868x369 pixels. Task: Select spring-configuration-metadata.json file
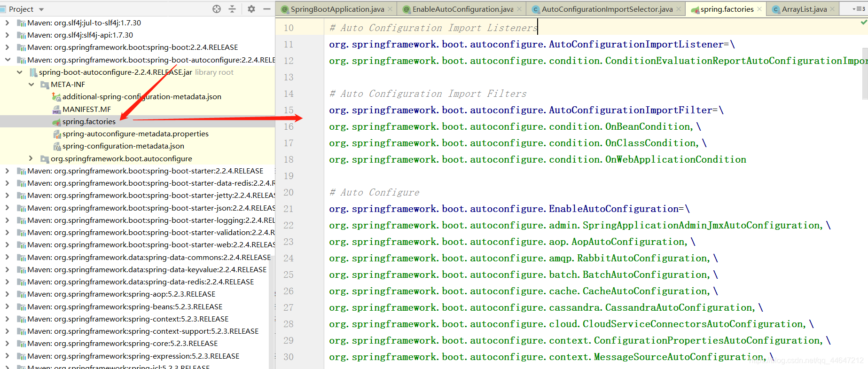click(123, 146)
